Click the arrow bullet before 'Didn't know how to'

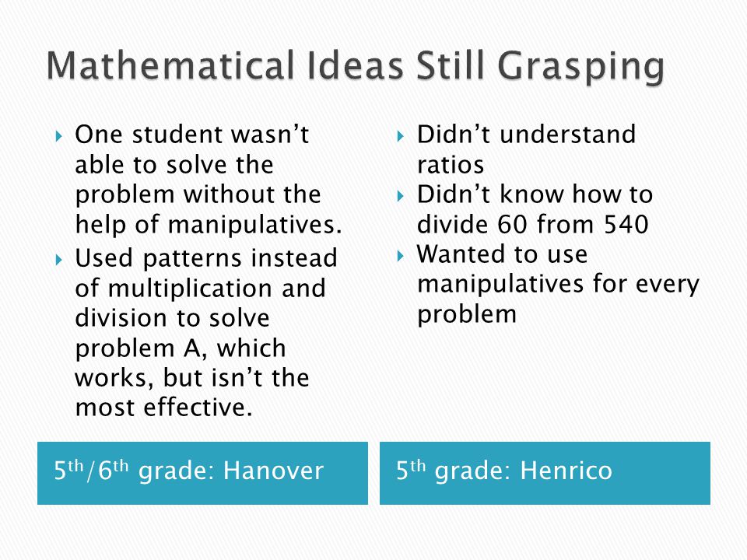point(400,196)
